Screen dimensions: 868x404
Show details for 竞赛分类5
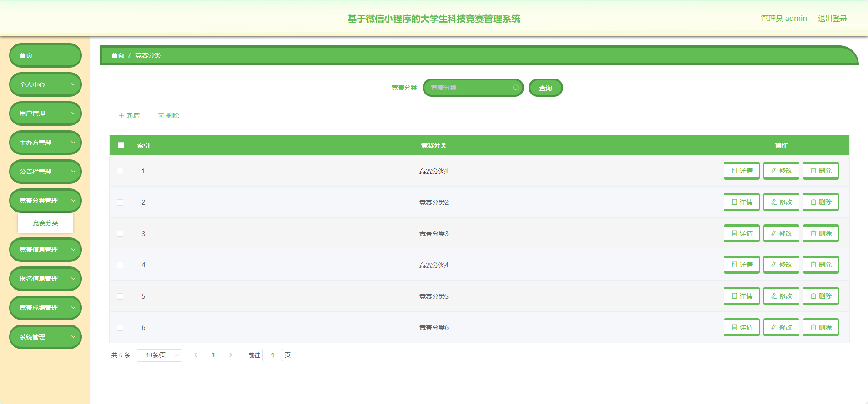[x=742, y=296]
